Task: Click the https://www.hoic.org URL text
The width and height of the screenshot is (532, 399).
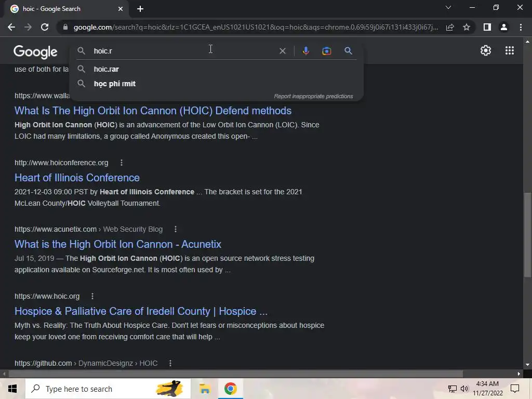Action: [47, 296]
